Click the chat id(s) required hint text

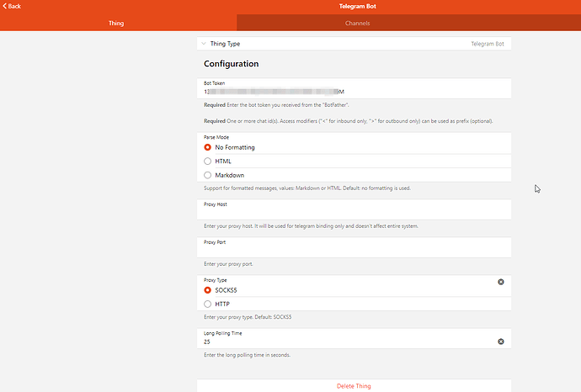coord(349,121)
